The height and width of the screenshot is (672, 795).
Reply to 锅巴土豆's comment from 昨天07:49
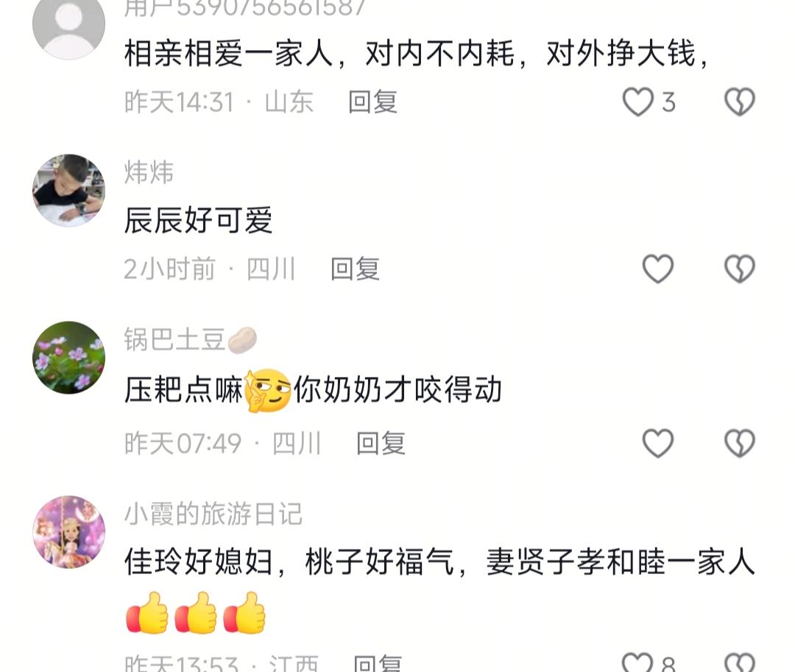[381, 443]
